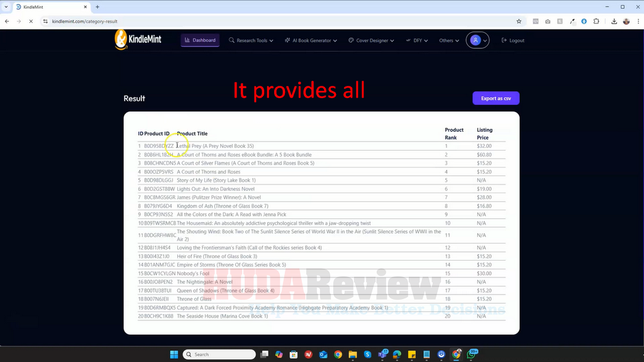The image size is (644, 362).
Task: Click the browser back arrow
Action: [7, 21]
